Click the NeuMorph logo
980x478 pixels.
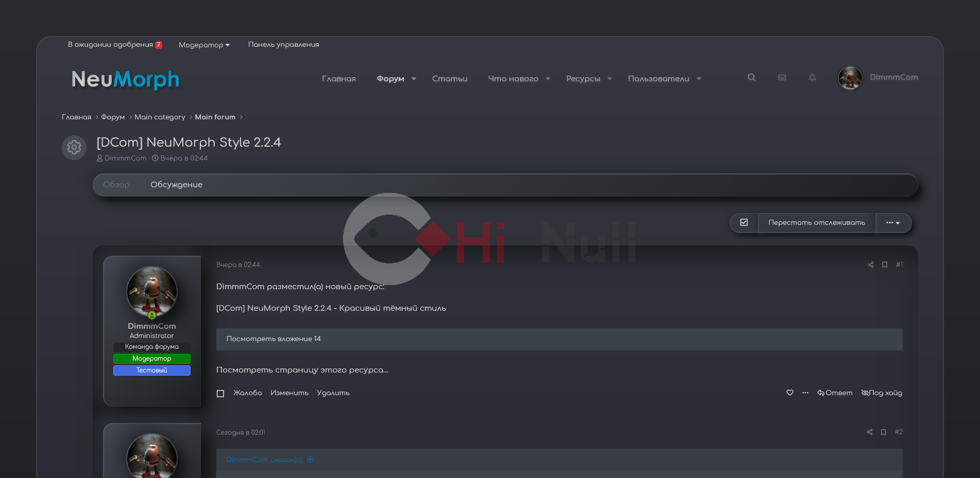tap(126, 79)
